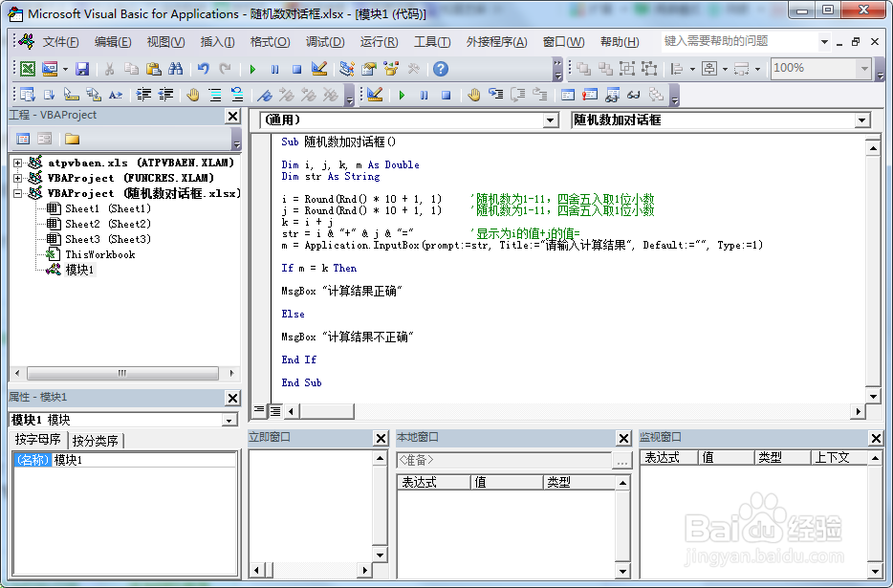The image size is (893, 588).
Task: Click the Step Into icon
Action: click(496, 95)
